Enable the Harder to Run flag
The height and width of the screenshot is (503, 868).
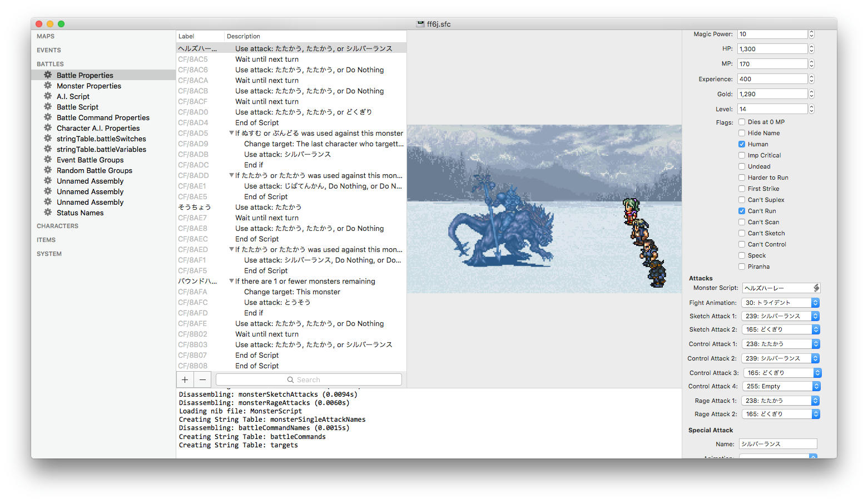(742, 177)
